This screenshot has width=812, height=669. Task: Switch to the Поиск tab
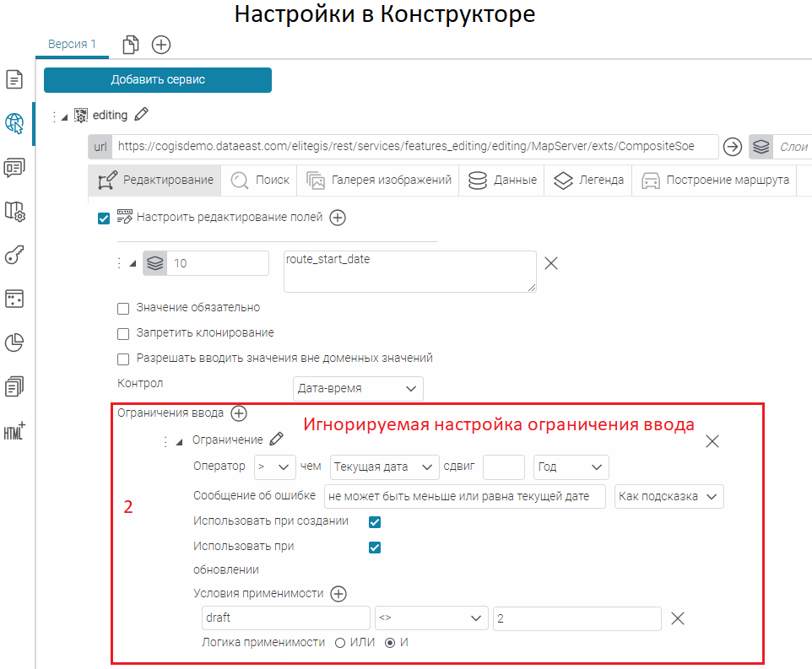pyautogui.click(x=260, y=180)
